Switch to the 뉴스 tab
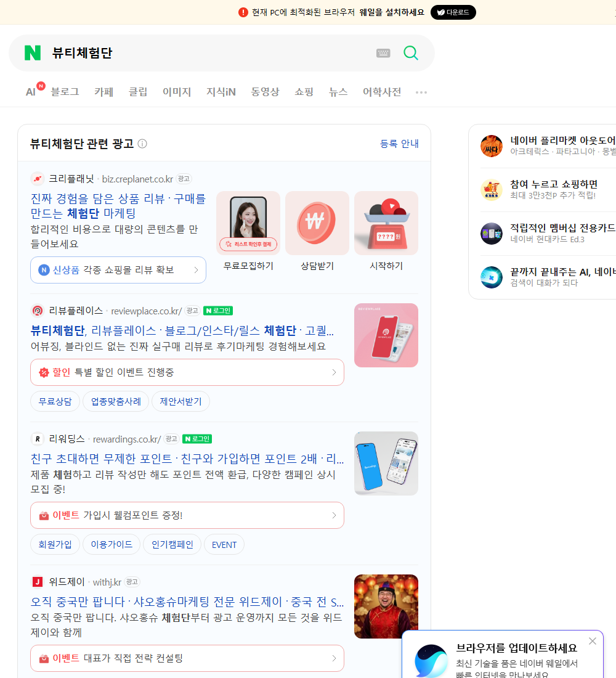The height and width of the screenshot is (678, 616). coord(338,92)
